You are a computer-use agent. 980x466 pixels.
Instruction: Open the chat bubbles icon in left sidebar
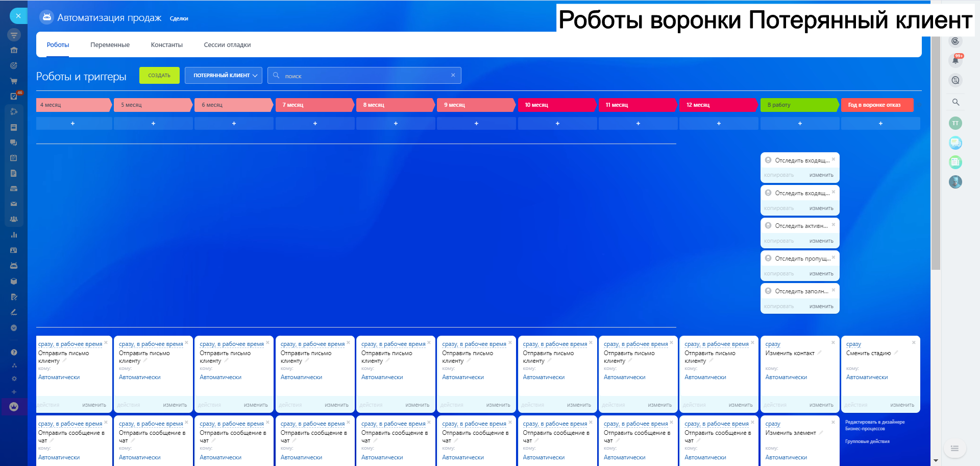coord(14,143)
